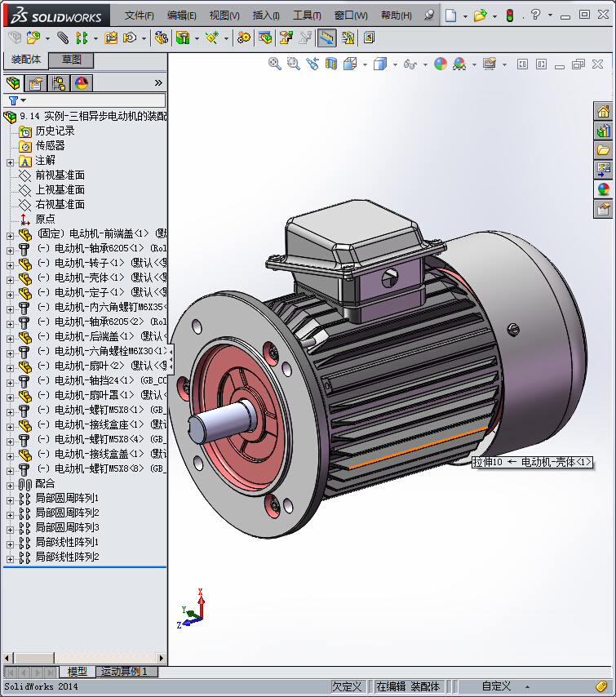Image resolution: width=616 pixels, height=697 pixels.
Task: Click the paperclip Mate tool icon
Action: point(63,38)
